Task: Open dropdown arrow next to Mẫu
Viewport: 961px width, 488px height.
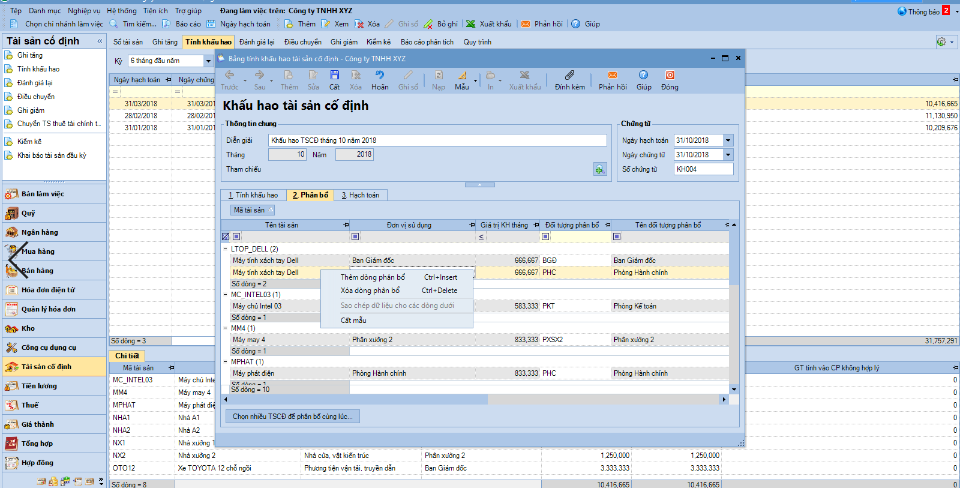Action: tap(475, 81)
